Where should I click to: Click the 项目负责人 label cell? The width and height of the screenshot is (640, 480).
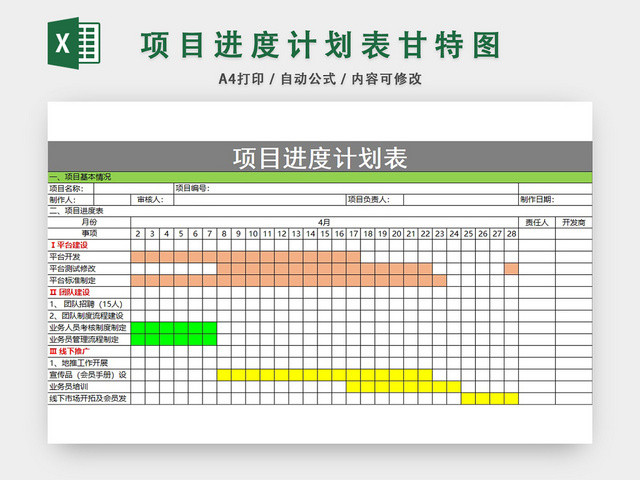(x=375, y=200)
